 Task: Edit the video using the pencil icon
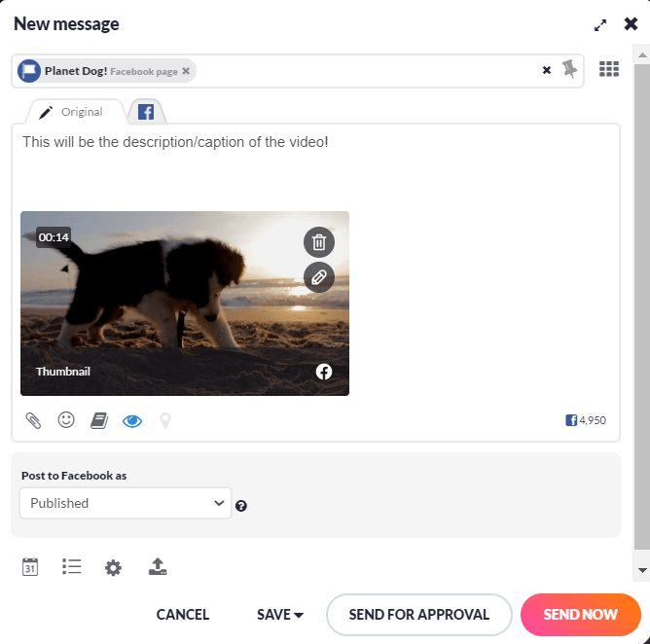pyautogui.click(x=319, y=277)
